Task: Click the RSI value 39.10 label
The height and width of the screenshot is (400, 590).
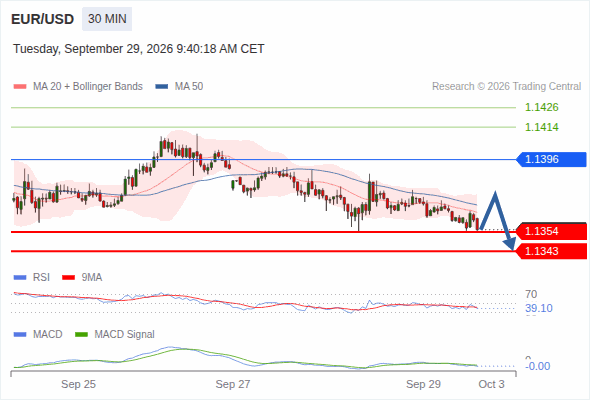Action: click(539, 309)
